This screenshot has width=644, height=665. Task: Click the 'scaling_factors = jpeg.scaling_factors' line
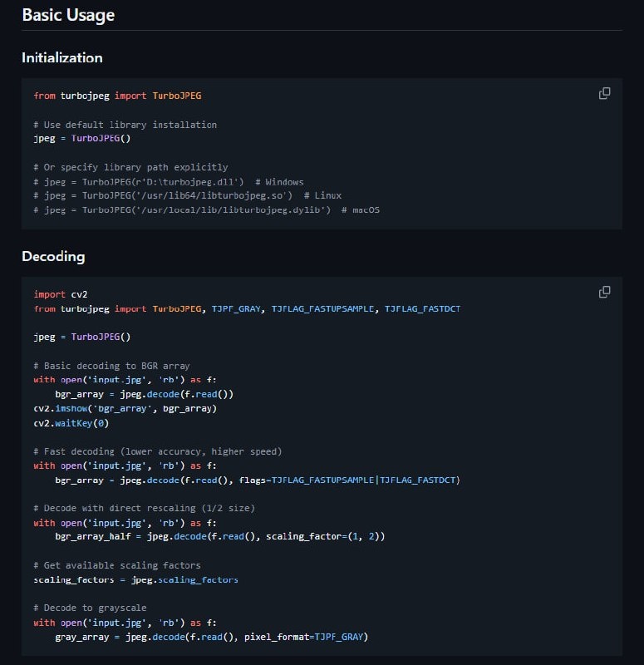[x=135, y=579]
